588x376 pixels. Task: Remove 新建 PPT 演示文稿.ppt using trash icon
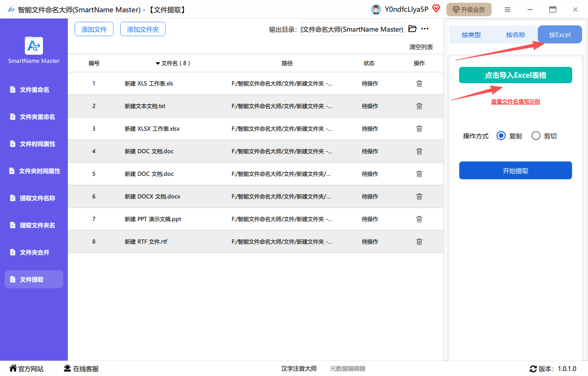419,219
